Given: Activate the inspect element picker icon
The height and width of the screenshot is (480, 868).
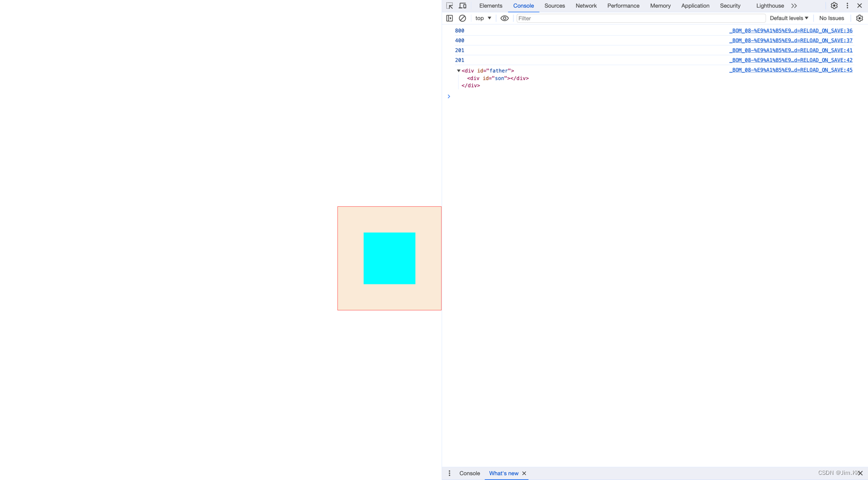Looking at the screenshot, I should (449, 6).
